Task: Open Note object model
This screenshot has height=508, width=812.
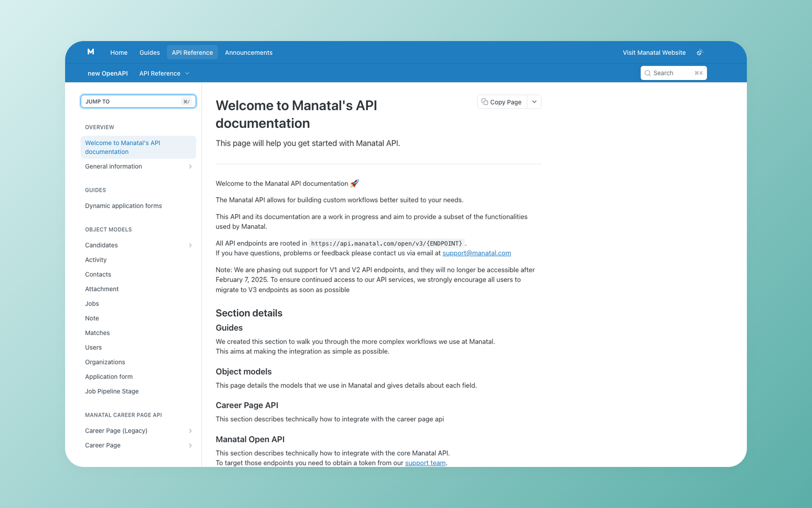Action: pyautogui.click(x=92, y=318)
